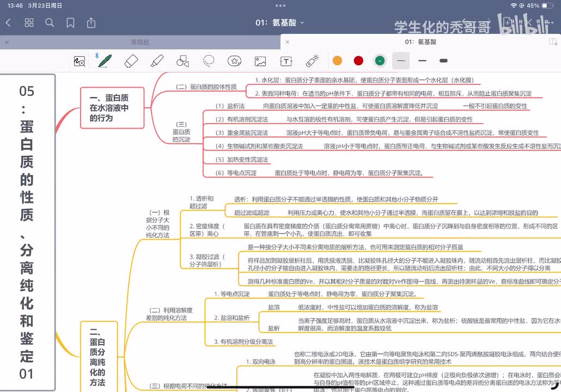Tap the 一、蛋白质在水溶液中的行为 node
The width and height of the screenshot is (561, 392).
112,108
